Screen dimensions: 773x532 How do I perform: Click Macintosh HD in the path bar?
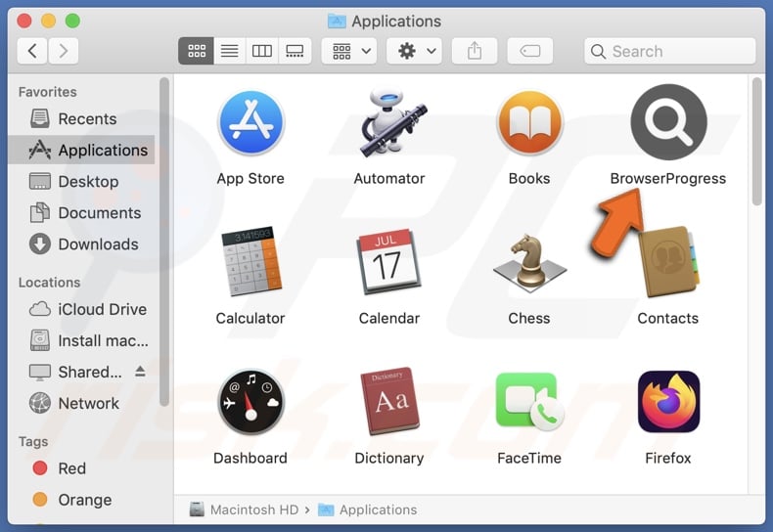coord(245,510)
